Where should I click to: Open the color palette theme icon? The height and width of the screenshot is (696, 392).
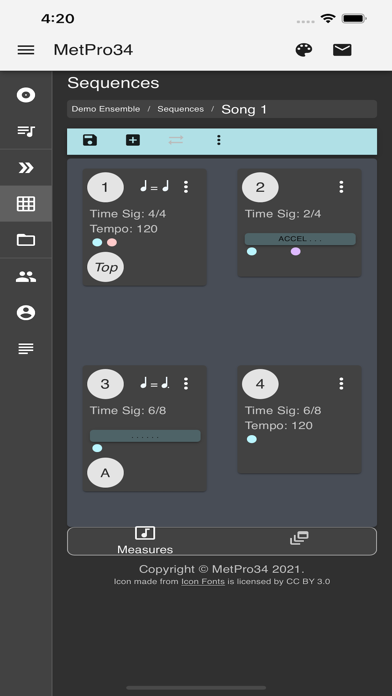(304, 50)
